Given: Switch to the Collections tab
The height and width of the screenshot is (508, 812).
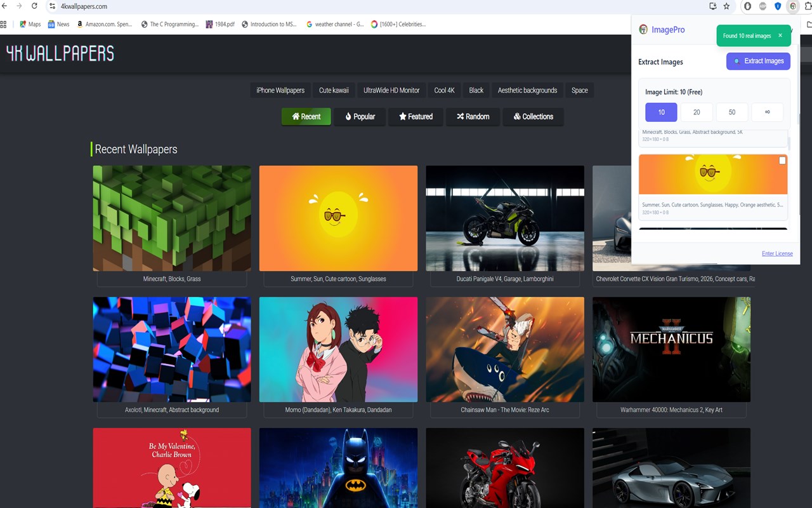Looking at the screenshot, I should [x=533, y=117].
